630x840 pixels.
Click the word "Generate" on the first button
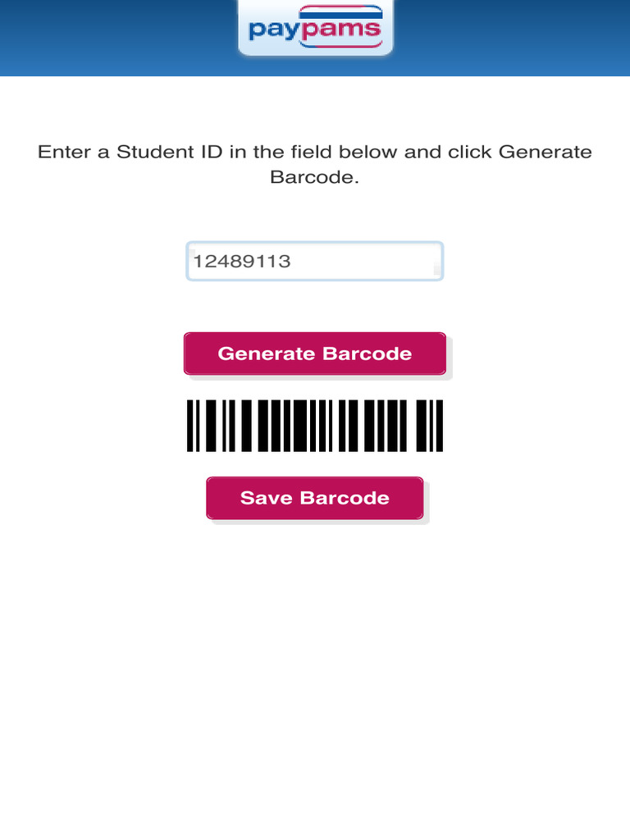(x=267, y=354)
